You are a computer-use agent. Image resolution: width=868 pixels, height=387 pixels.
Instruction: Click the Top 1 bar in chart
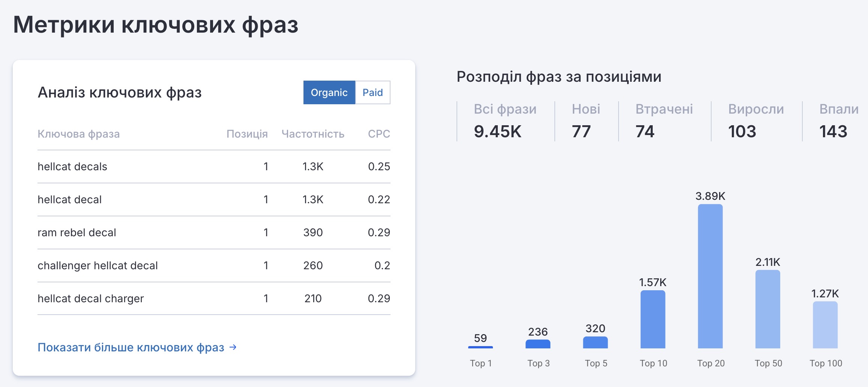[481, 347]
